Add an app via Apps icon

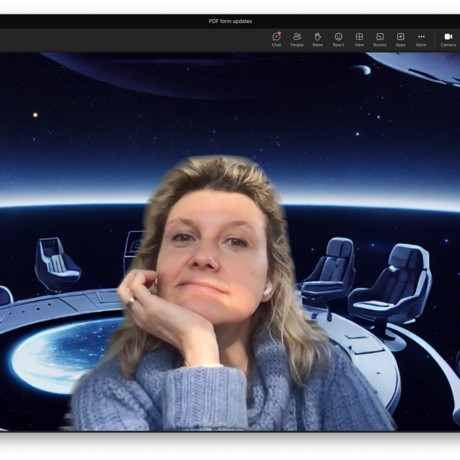400,36
